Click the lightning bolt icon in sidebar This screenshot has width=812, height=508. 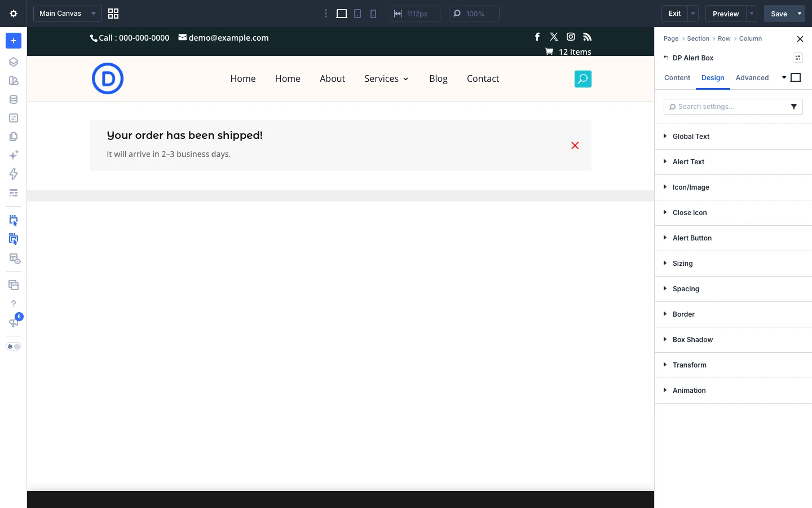click(14, 174)
